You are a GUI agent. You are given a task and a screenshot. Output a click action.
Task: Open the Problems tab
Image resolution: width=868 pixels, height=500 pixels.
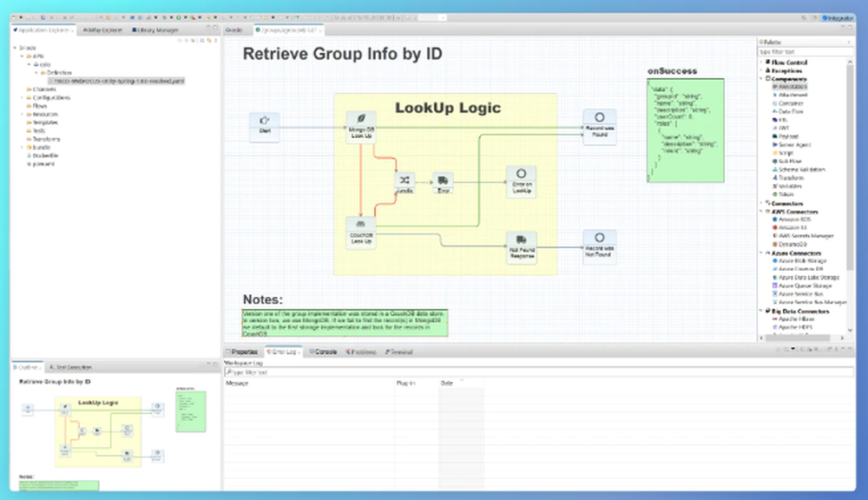(361, 352)
